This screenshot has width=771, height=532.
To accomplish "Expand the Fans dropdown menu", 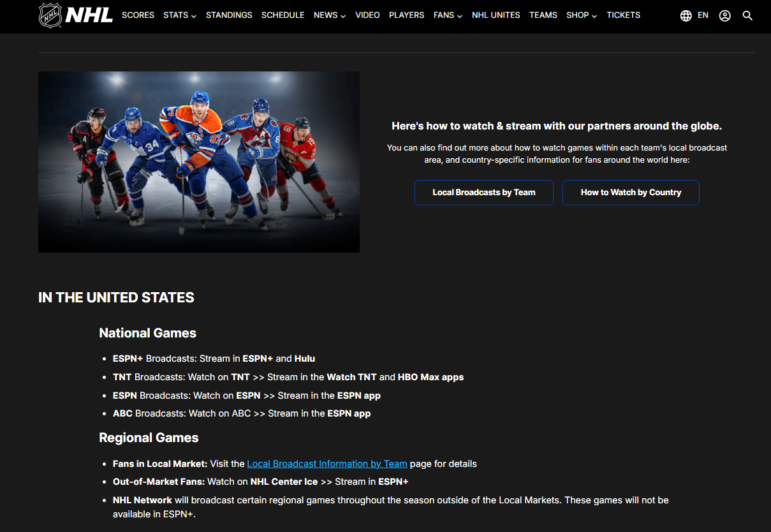I will (x=448, y=15).
